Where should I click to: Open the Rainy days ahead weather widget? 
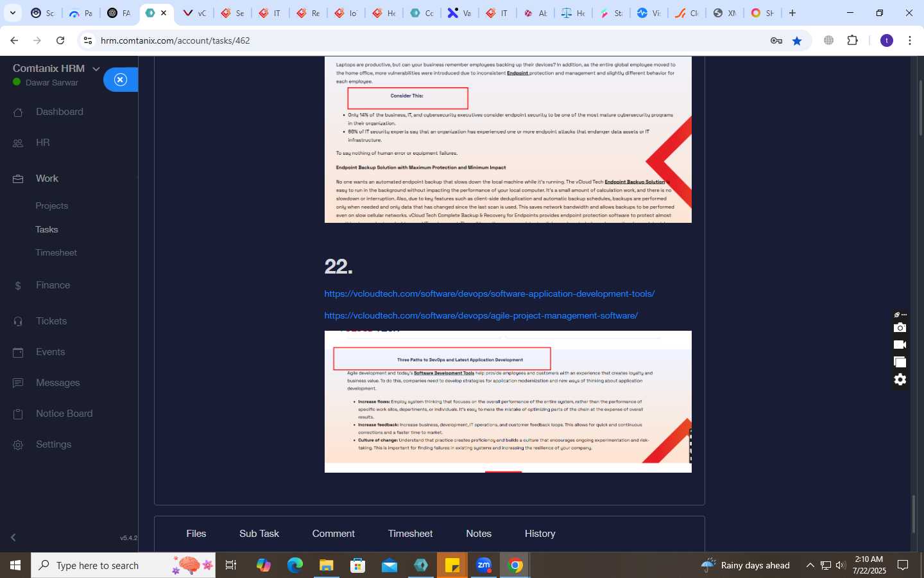click(746, 565)
